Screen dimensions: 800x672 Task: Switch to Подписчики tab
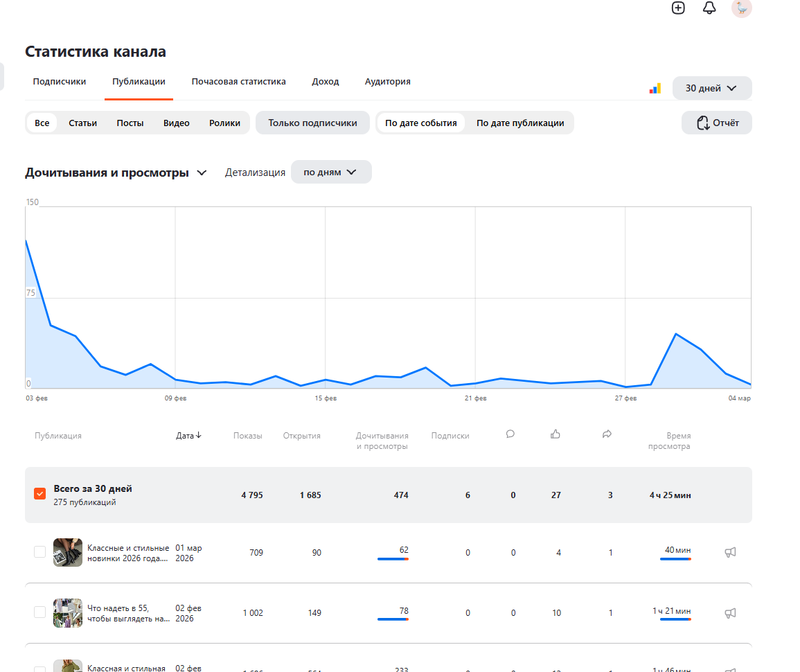click(60, 82)
